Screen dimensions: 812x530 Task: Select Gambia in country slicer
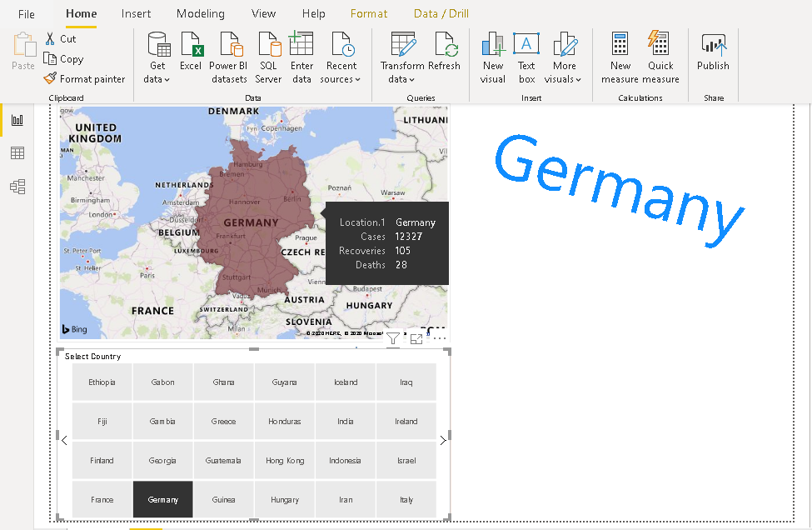pos(163,421)
